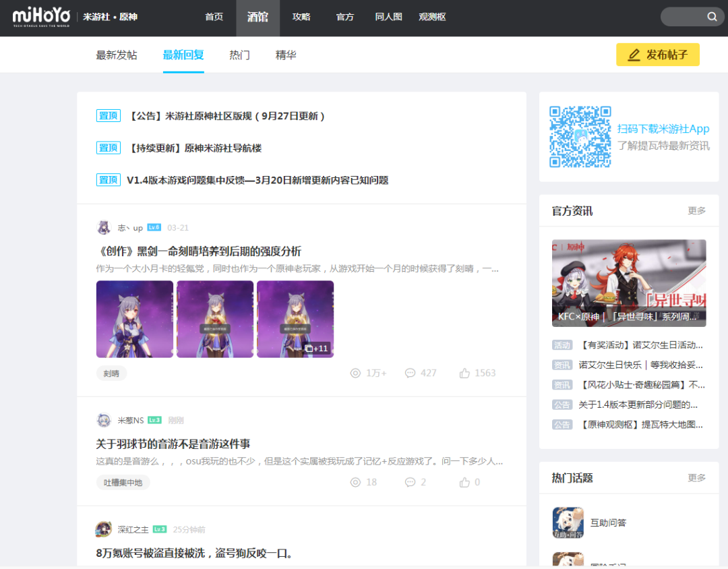The image size is (728, 569).
Task: Select the 刻晴 tag
Action: click(x=111, y=373)
